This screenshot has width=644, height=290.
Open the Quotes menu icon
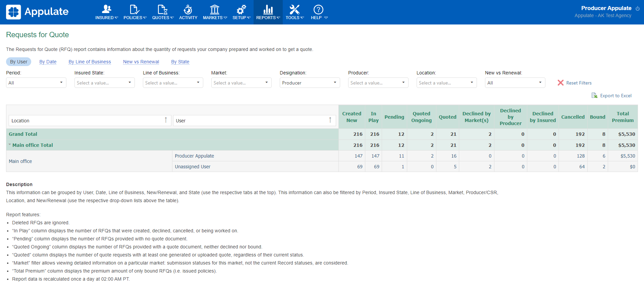163,9
